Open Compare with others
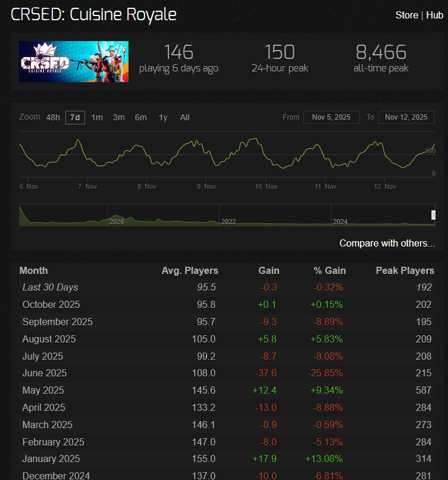The image size is (448, 480). pyautogui.click(x=387, y=243)
